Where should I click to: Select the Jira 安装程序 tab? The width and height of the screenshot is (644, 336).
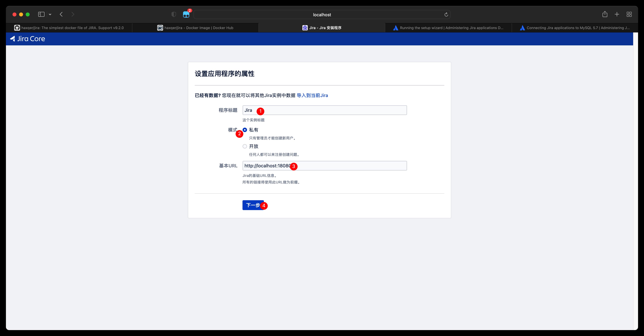pos(322,28)
